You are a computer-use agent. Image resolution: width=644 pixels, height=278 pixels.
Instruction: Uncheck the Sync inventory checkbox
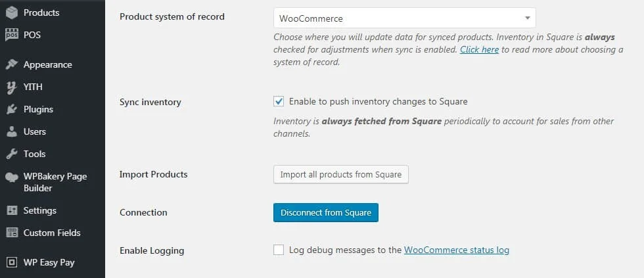tap(279, 101)
